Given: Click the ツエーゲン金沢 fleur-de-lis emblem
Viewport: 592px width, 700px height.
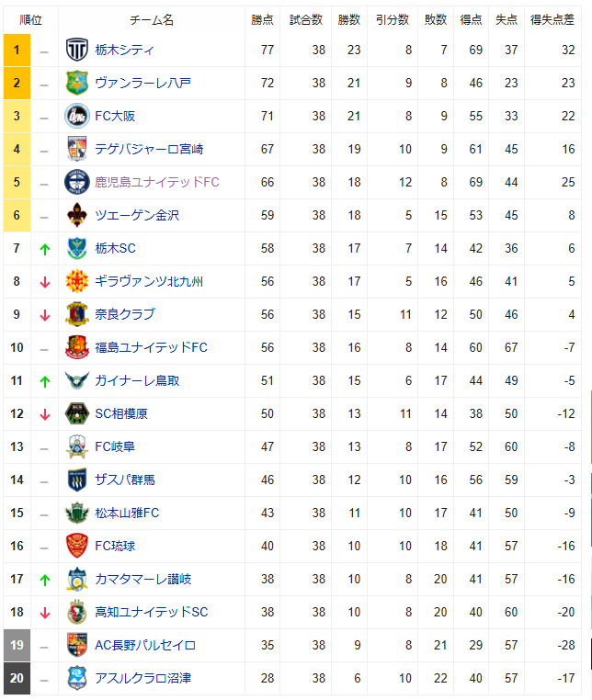Looking at the screenshot, I should [x=76, y=215].
